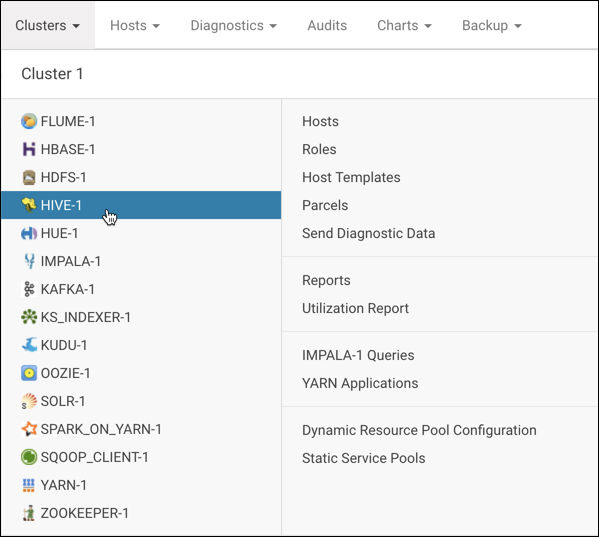This screenshot has height=537, width=599.
Task: Open the Utilization Report
Action: point(355,308)
